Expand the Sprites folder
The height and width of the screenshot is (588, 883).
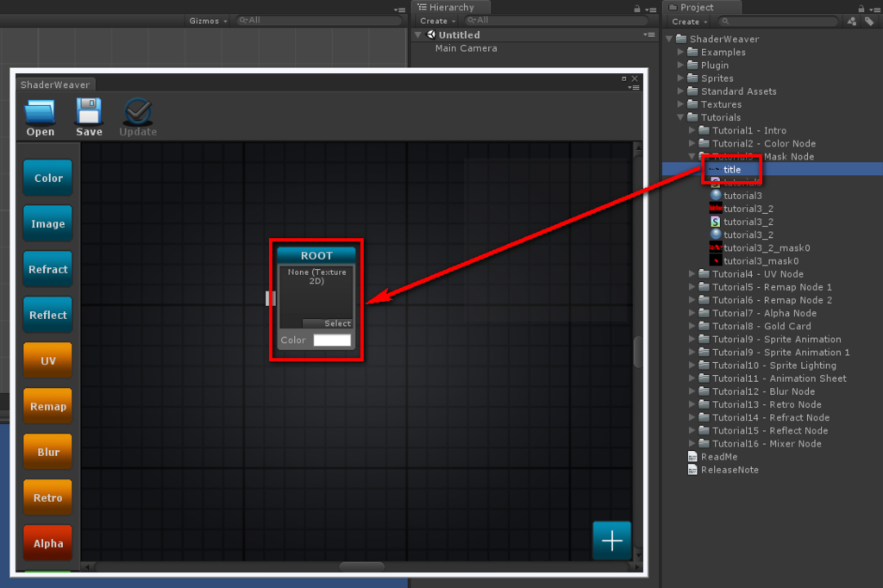click(680, 78)
